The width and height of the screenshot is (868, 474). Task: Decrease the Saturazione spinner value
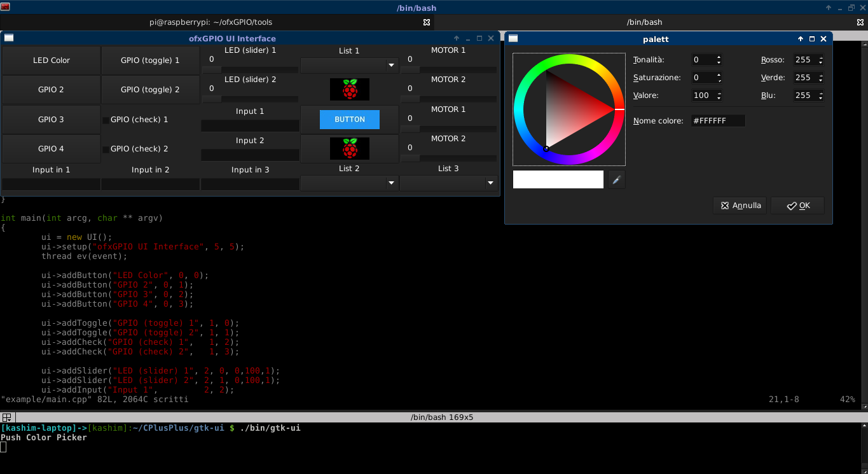719,80
